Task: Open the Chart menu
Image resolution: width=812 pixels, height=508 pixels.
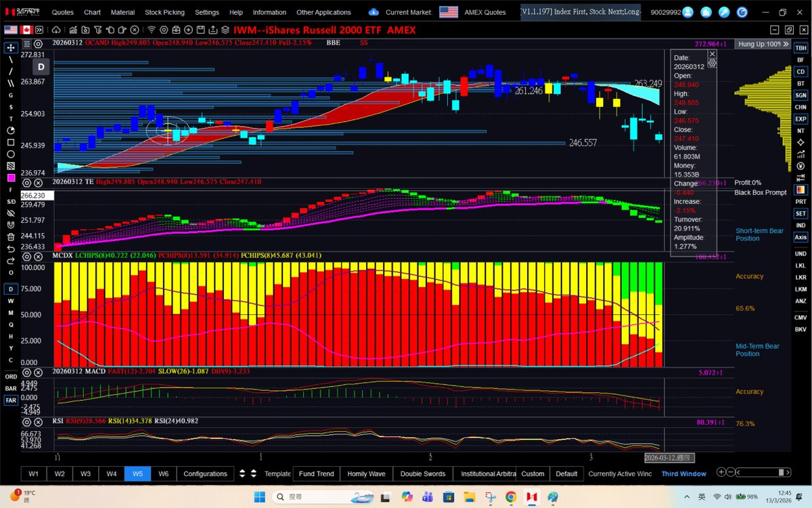Action: coord(92,12)
